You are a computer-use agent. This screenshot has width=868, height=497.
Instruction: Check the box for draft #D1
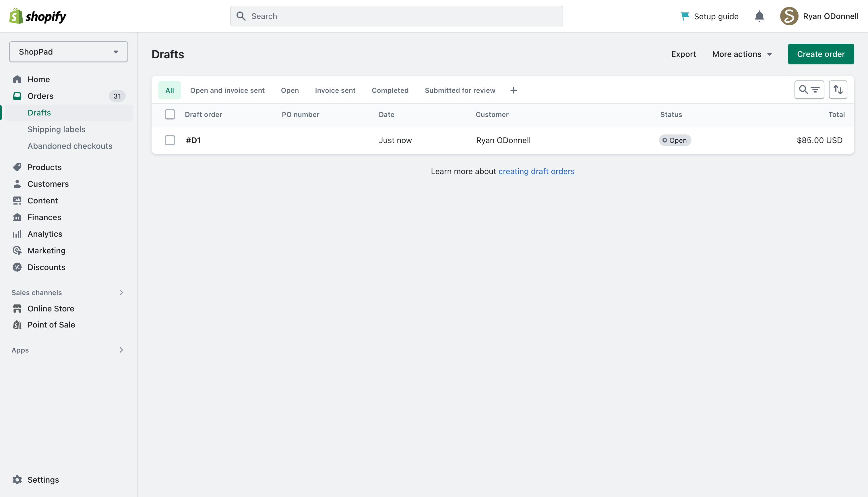(170, 140)
